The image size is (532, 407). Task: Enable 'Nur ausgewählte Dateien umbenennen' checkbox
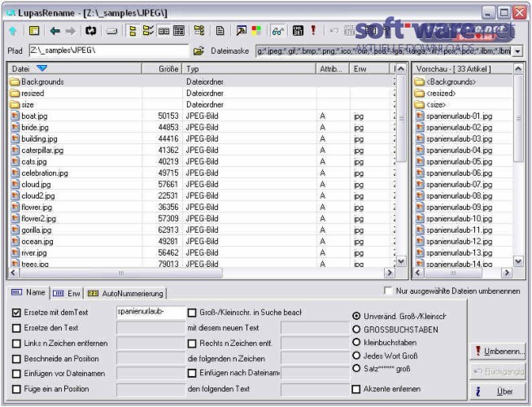pos(388,291)
